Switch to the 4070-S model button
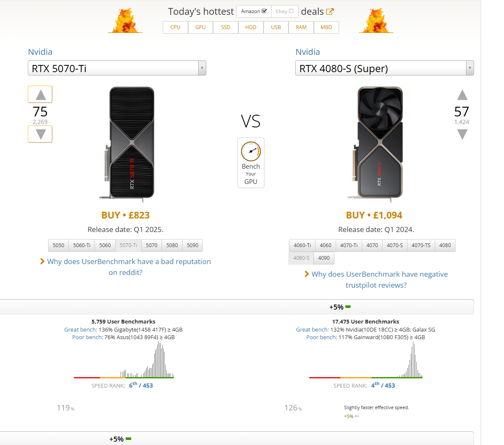504x445 pixels. 395,245
